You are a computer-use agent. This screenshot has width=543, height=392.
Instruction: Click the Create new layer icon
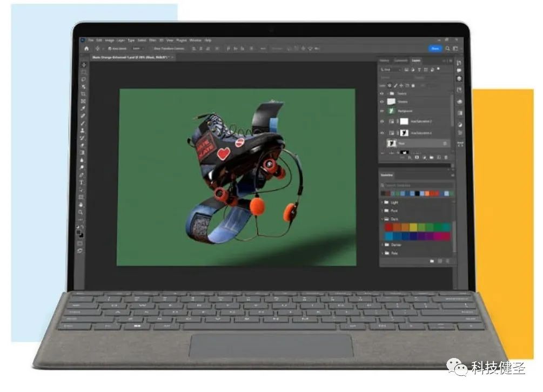coord(439,157)
